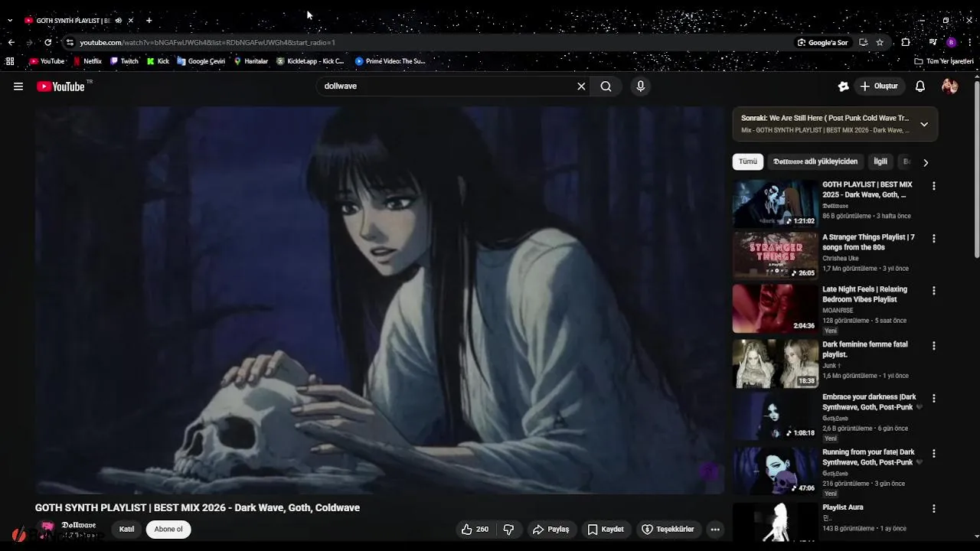The width and height of the screenshot is (980, 551).
Task: Open the YouTube notifications bell
Action: tap(920, 86)
